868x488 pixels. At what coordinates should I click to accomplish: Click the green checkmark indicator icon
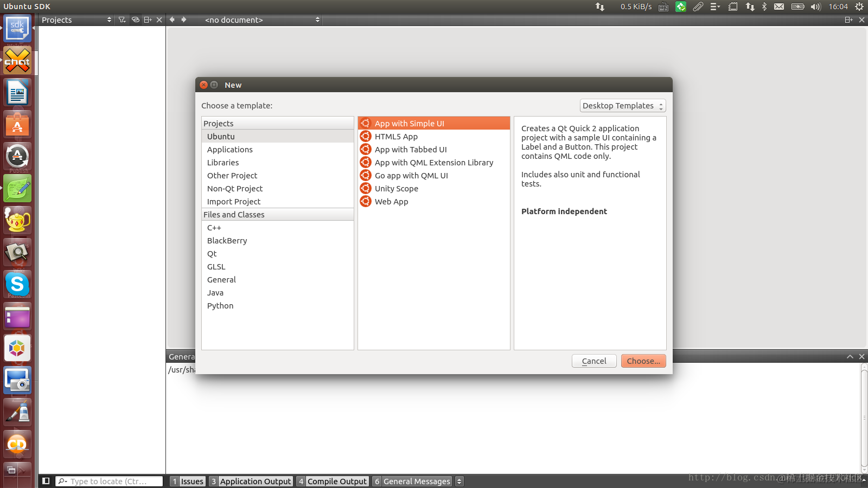tap(681, 7)
